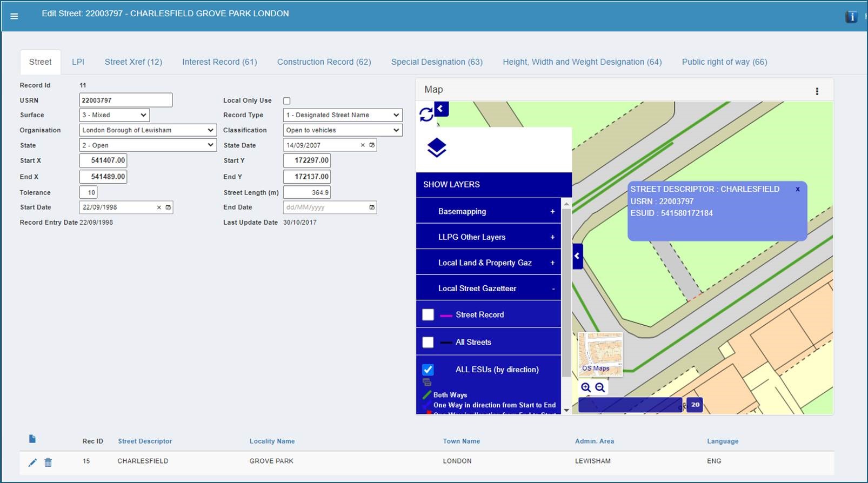This screenshot has width=868, height=483.
Task: Open the Classification dropdown
Action: click(x=343, y=130)
